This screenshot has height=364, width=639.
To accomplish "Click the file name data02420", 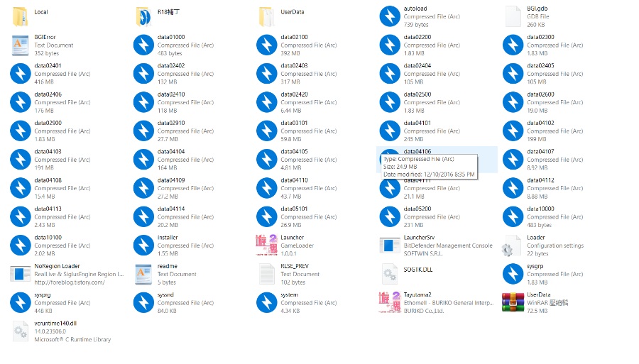I will click(294, 94).
